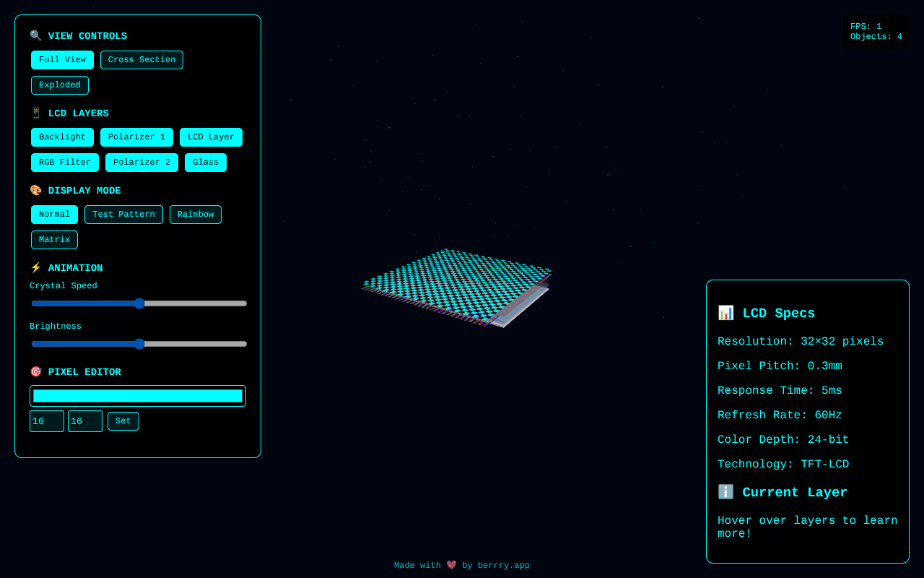The width and height of the screenshot is (924, 578).
Task: Enable Rainbow display mode
Action: [x=196, y=215]
